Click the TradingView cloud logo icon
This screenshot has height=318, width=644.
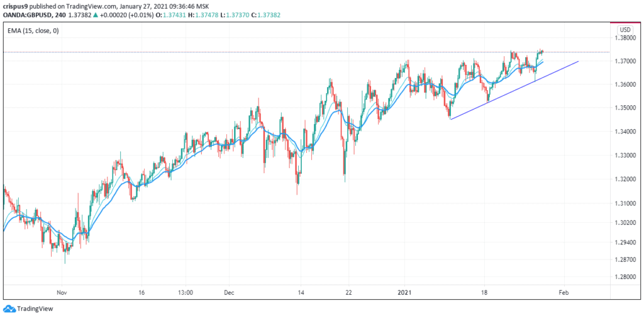click(x=9, y=308)
